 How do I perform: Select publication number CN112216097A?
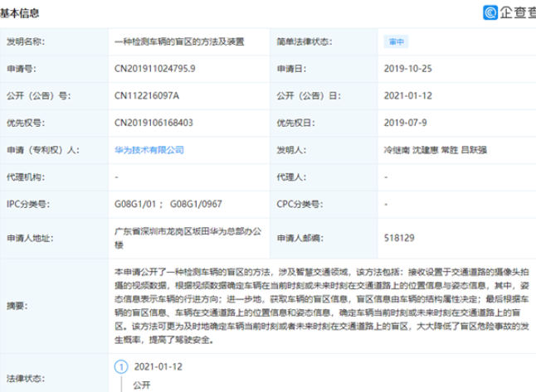click(147, 95)
